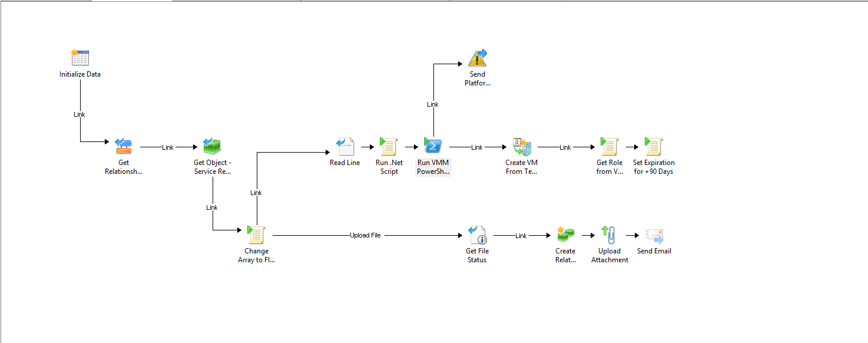
Task: Select the Upload File link label
Action: [365, 235]
